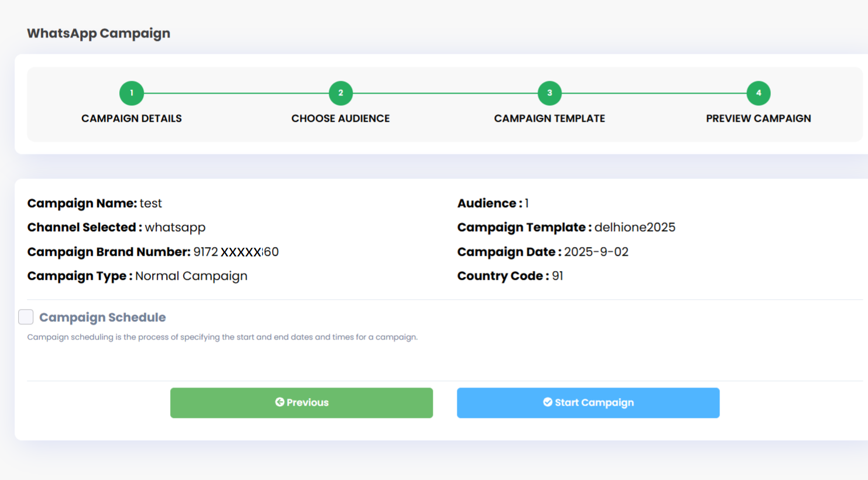Click the Campaign Name value 'test'

click(x=151, y=203)
